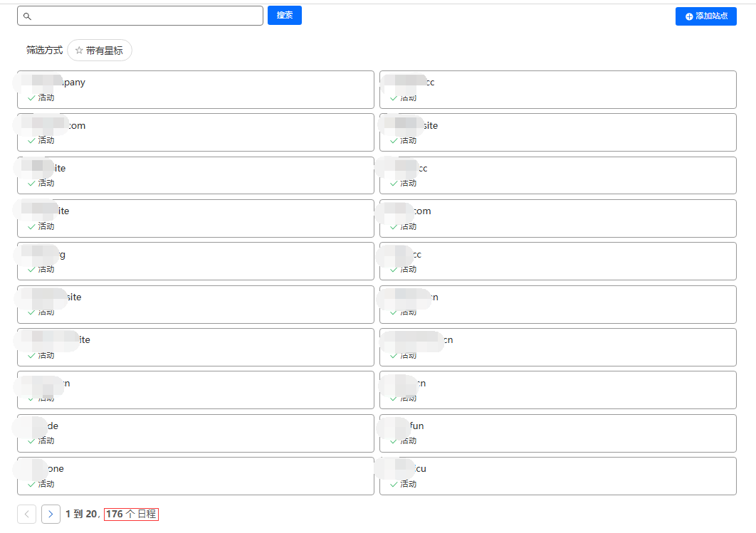This screenshot has width=756, height=533.
Task: Open the site ending in "de"
Action: coord(195,433)
